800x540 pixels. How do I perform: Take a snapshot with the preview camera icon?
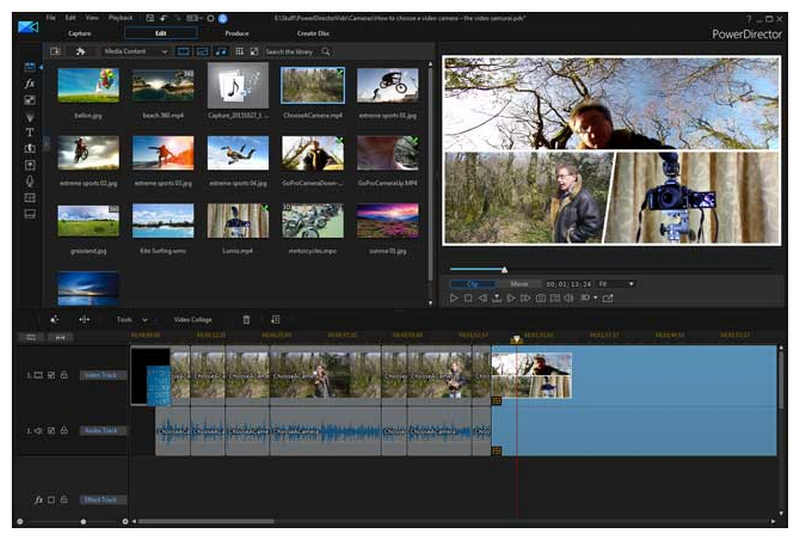pos(540,298)
